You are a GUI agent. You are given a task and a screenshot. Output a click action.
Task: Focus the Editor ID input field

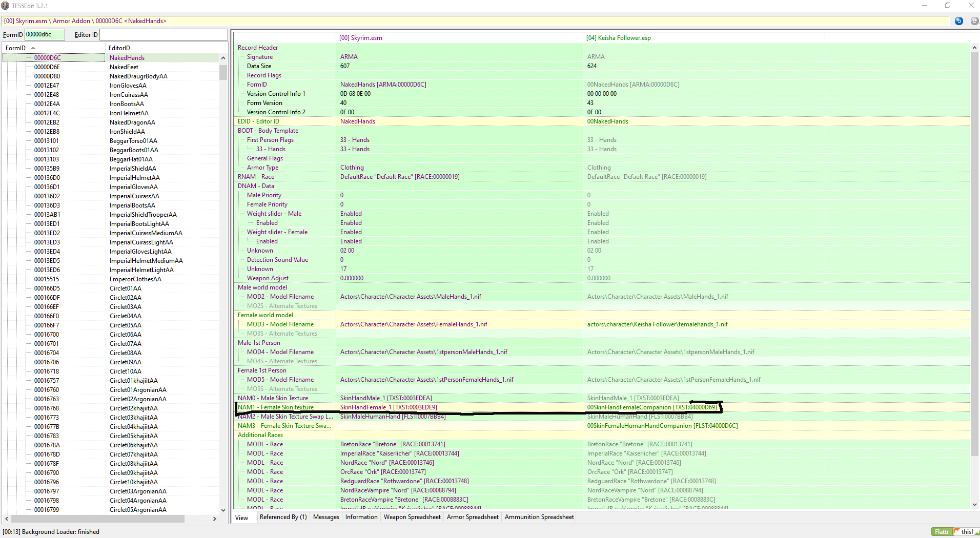point(164,34)
